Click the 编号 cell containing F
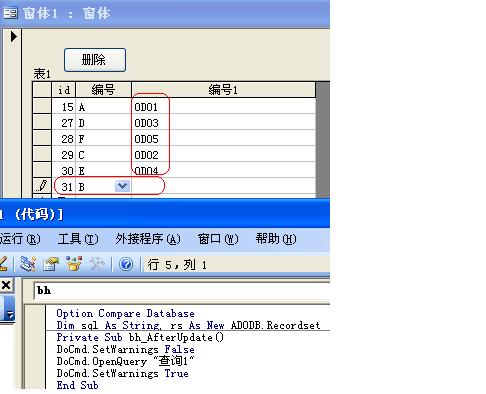Viewport: 486px width, 394px height. (104, 139)
